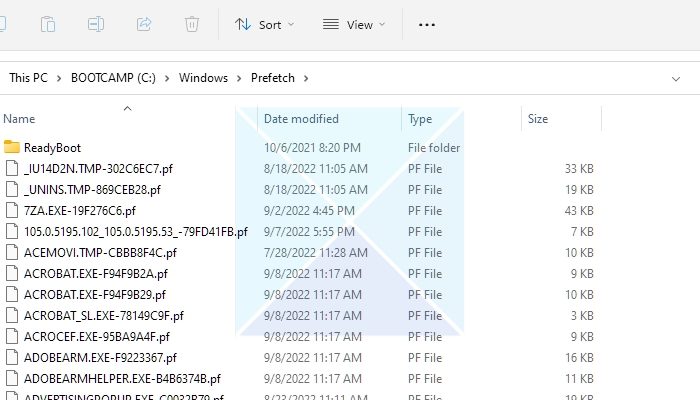
Task: Click the Share icon
Action: point(144,24)
